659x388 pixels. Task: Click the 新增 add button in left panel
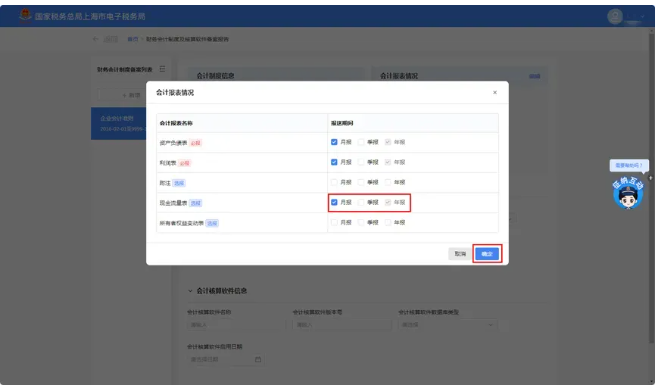pyautogui.click(x=131, y=95)
